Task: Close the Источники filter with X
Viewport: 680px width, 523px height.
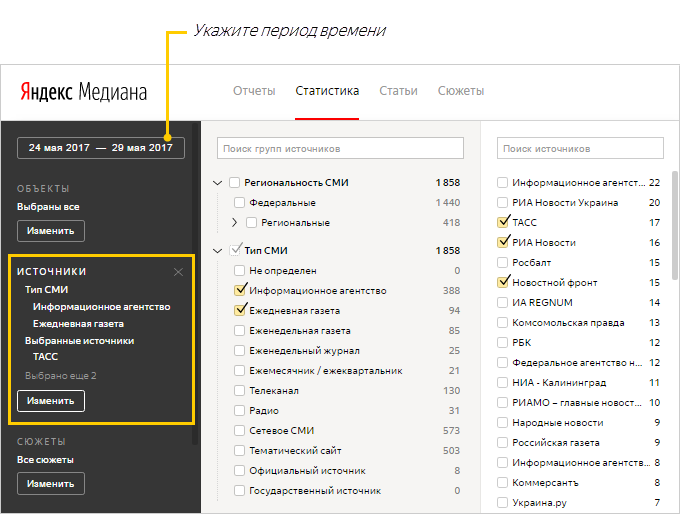Action: (x=178, y=272)
